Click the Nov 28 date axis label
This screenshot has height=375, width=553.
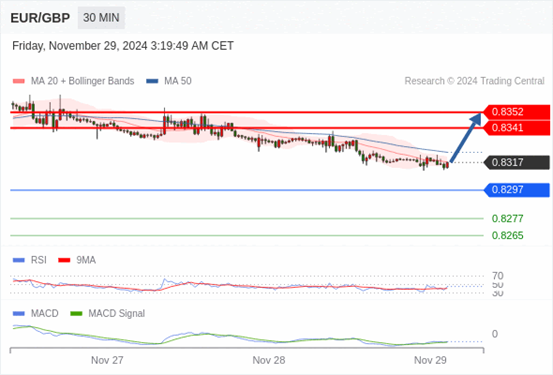click(x=269, y=360)
